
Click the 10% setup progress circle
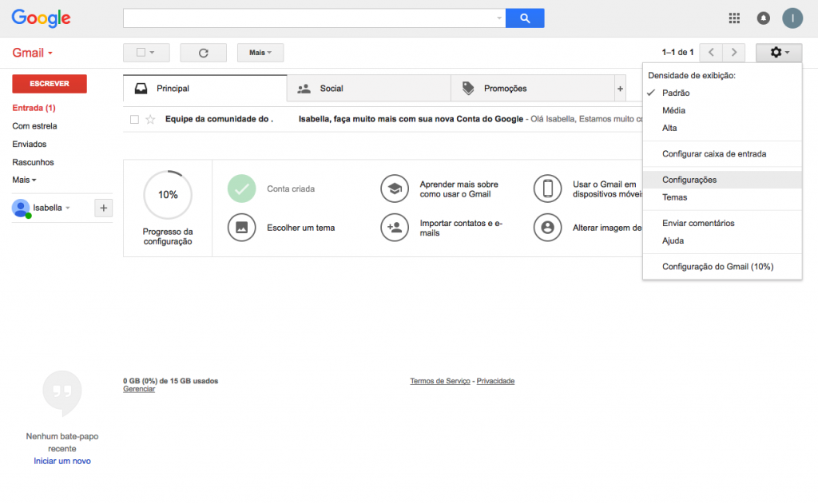click(168, 195)
